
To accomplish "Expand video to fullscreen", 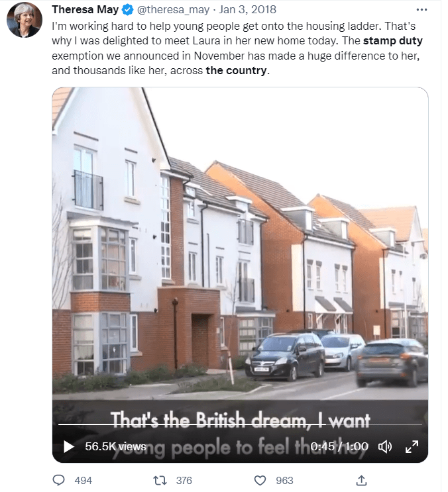I will 412,446.
